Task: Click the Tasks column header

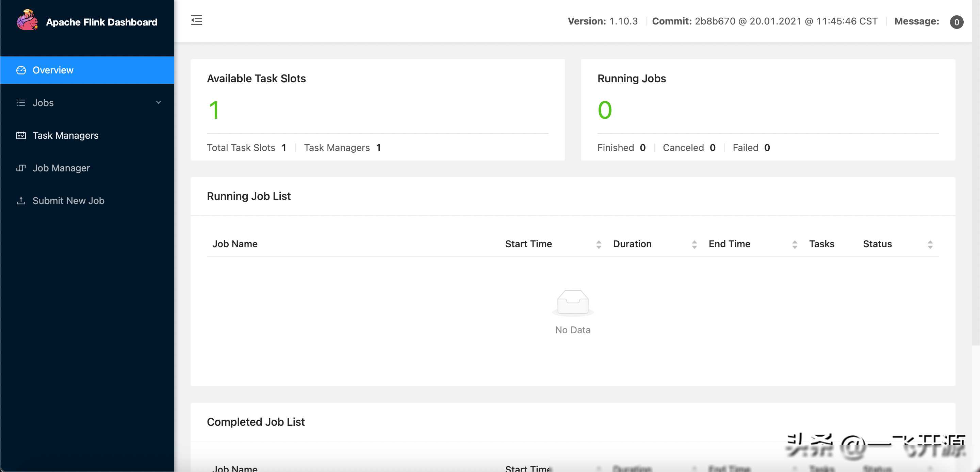Action: coord(821,244)
